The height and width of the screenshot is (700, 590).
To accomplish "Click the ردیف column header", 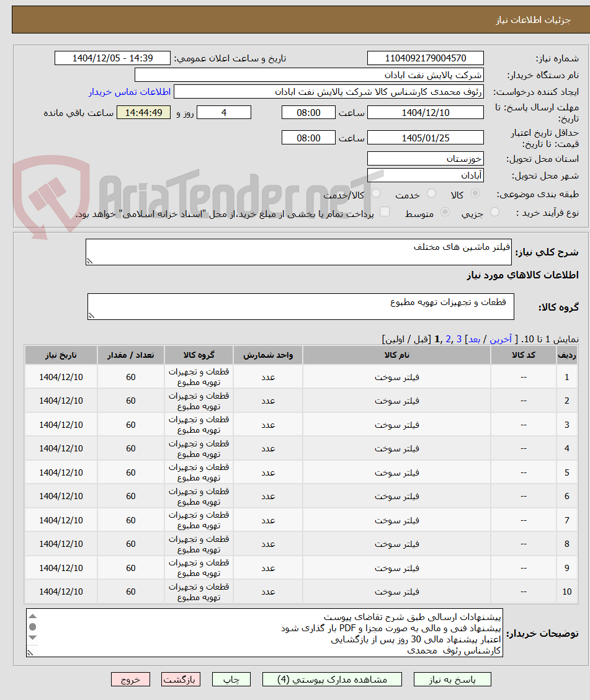I will click(x=567, y=355).
